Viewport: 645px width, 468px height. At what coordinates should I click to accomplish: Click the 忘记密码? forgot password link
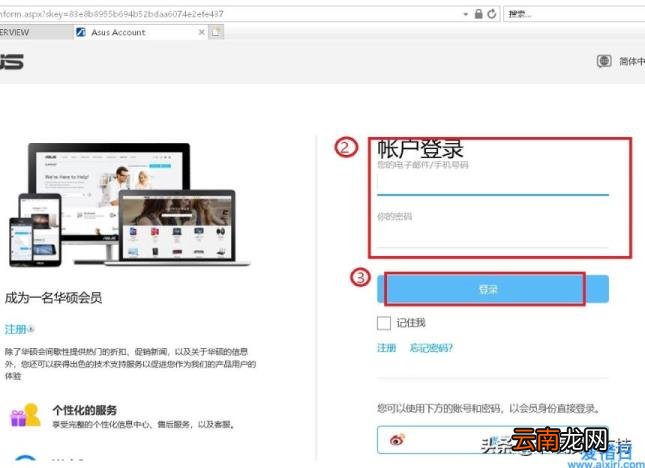point(431,348)
